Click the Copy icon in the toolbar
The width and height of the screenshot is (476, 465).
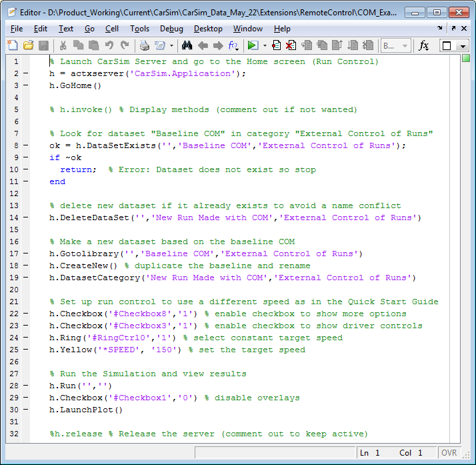click(78, 45)
